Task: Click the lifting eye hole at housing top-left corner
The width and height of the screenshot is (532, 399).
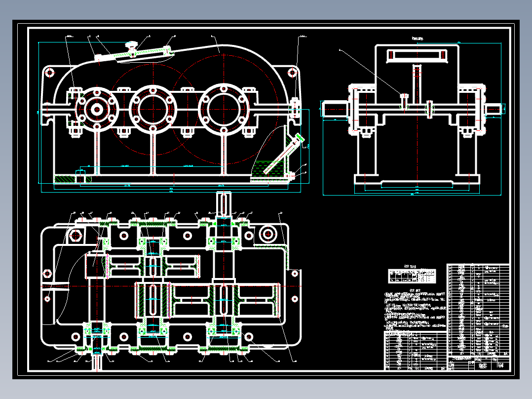Action: click(50, 72)
